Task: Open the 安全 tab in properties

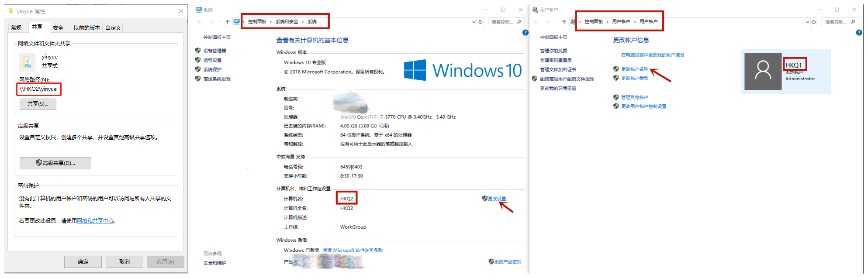Action: point(58,27)
